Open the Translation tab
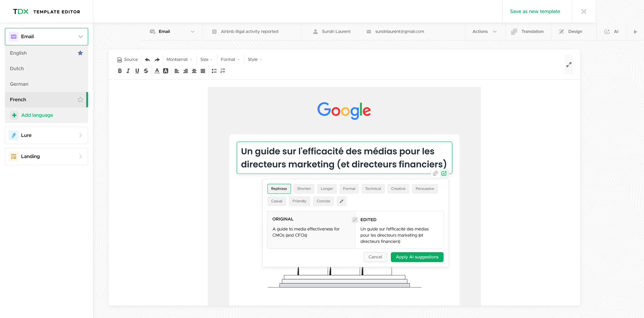Screen dimensions: 644x318 [x=532, y=31]
